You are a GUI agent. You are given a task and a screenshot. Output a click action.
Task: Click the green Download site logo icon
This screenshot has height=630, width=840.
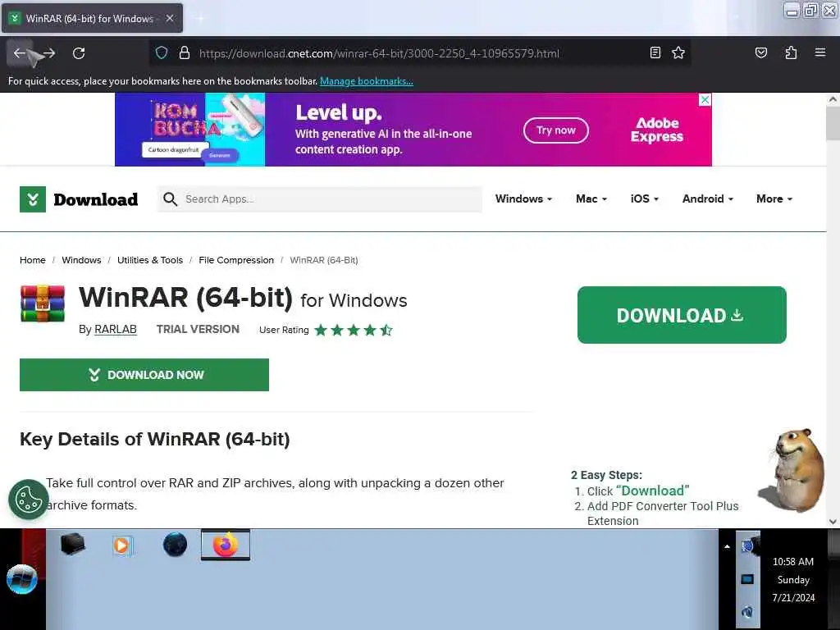(33, 199)
